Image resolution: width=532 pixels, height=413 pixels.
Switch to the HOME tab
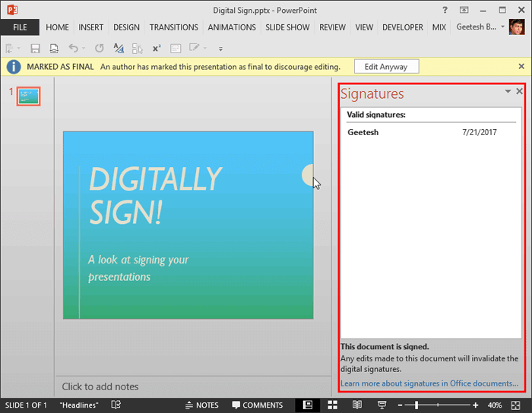click(57, 27)
